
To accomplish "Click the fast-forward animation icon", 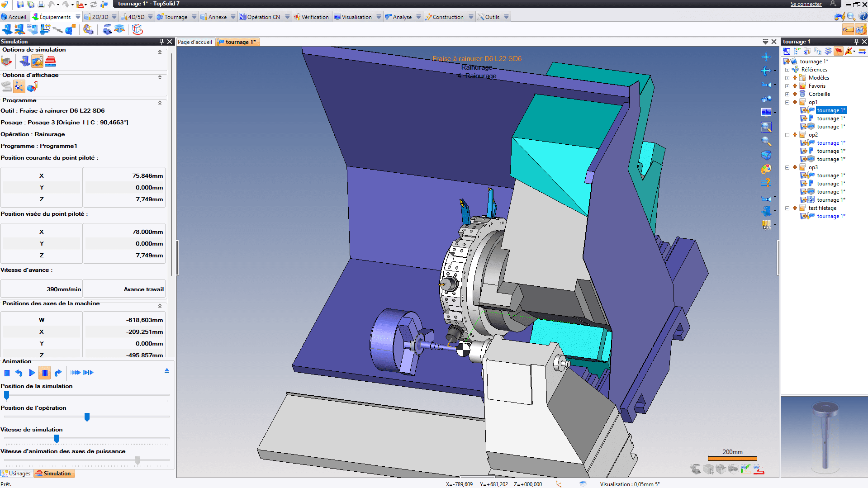I will point(76,373).
